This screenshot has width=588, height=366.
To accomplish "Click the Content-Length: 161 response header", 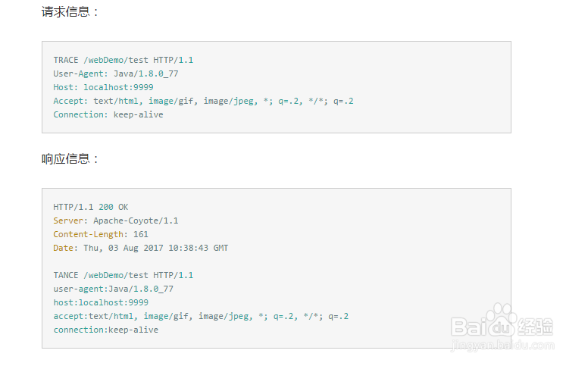I will click(x=101, y=234).
